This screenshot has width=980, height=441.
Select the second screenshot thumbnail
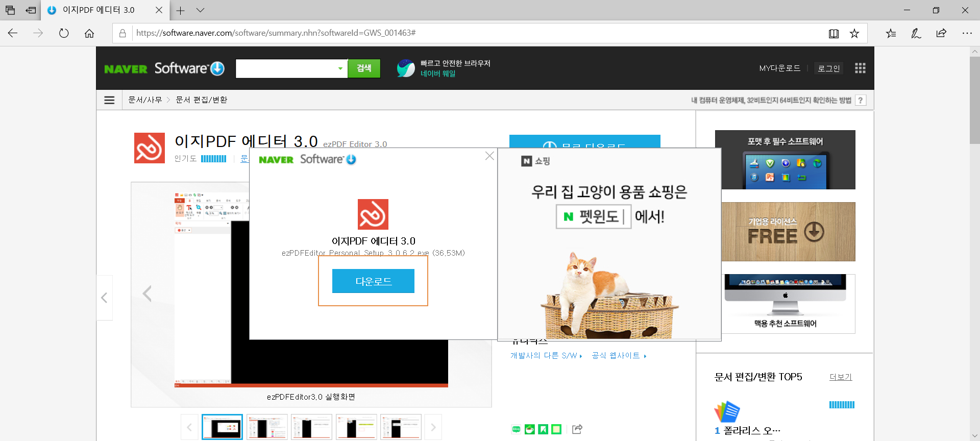267,427
